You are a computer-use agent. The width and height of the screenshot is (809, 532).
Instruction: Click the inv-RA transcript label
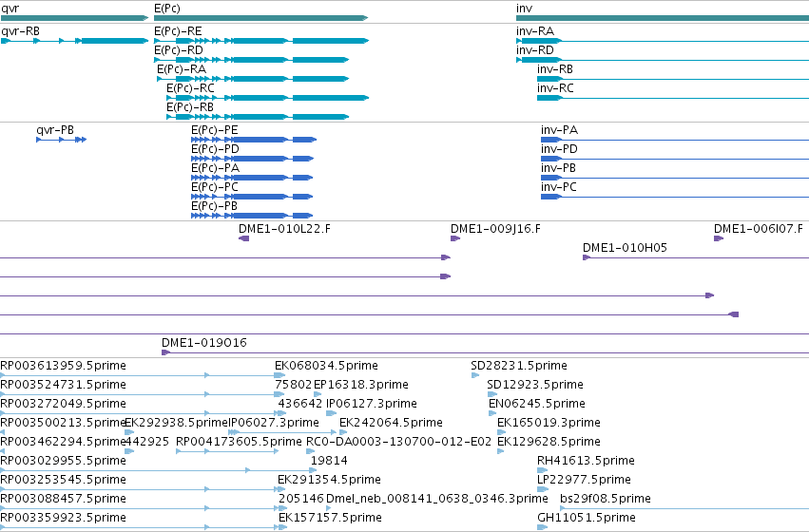[x=535, y=31]
